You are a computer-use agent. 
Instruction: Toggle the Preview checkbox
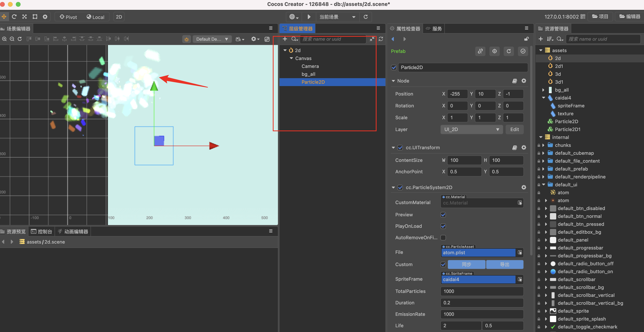(443, 215)
